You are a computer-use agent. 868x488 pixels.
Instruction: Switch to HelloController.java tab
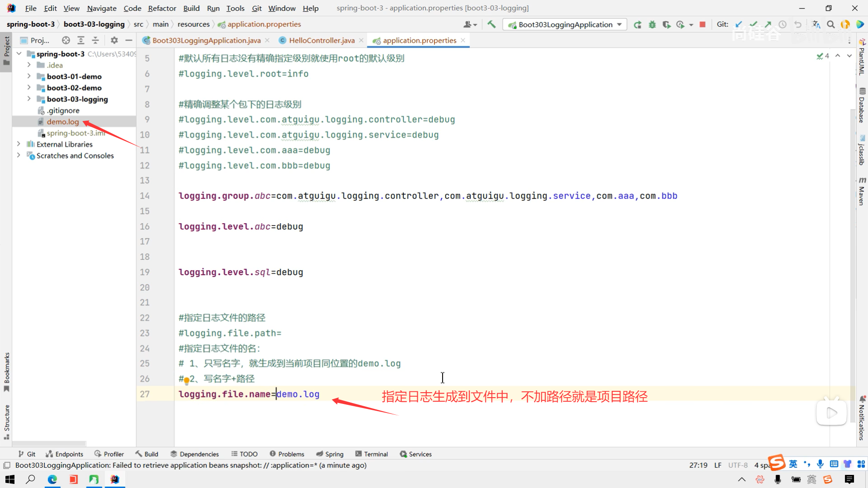[321, 40]
